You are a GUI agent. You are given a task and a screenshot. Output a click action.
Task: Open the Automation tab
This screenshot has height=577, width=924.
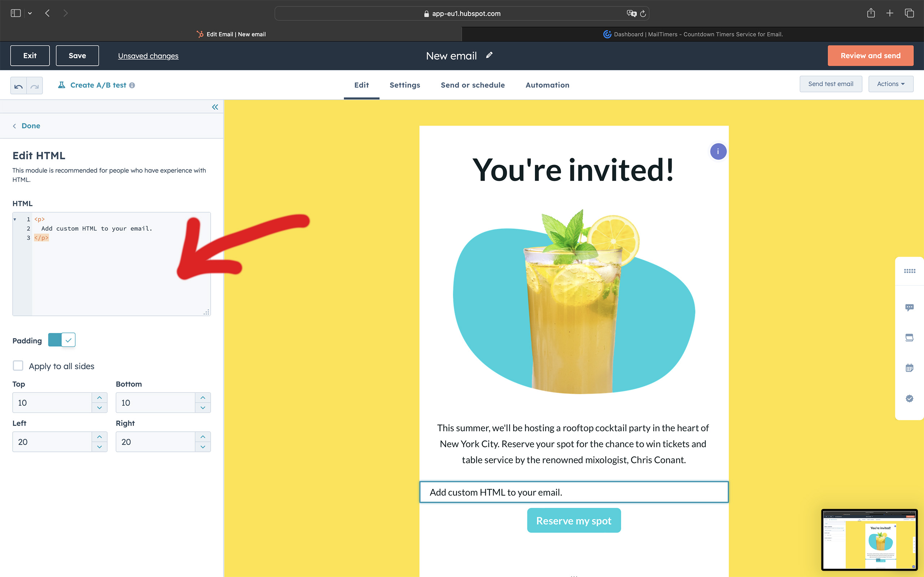[x=547, y=85]
